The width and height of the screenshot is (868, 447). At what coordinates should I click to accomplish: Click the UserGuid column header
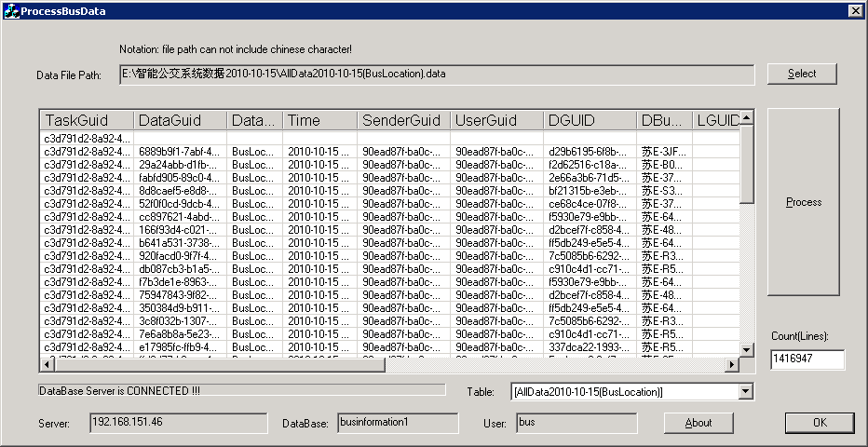click(x=496, y=121)
